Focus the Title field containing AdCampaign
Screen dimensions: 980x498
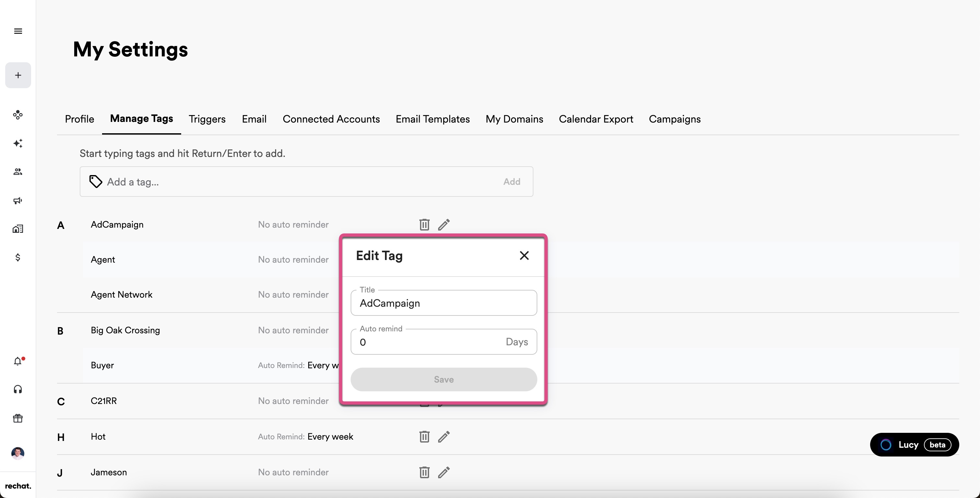(x=443, y=303)
